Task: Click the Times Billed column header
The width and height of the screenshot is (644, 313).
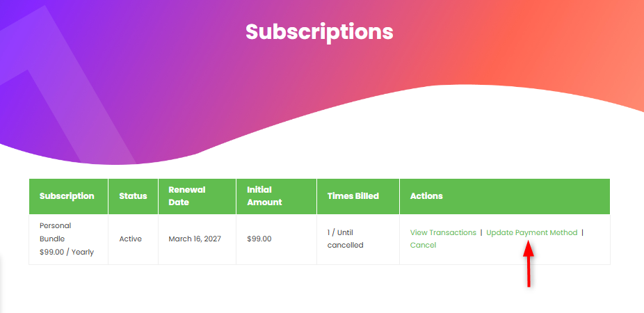Action: pos(353,196)
